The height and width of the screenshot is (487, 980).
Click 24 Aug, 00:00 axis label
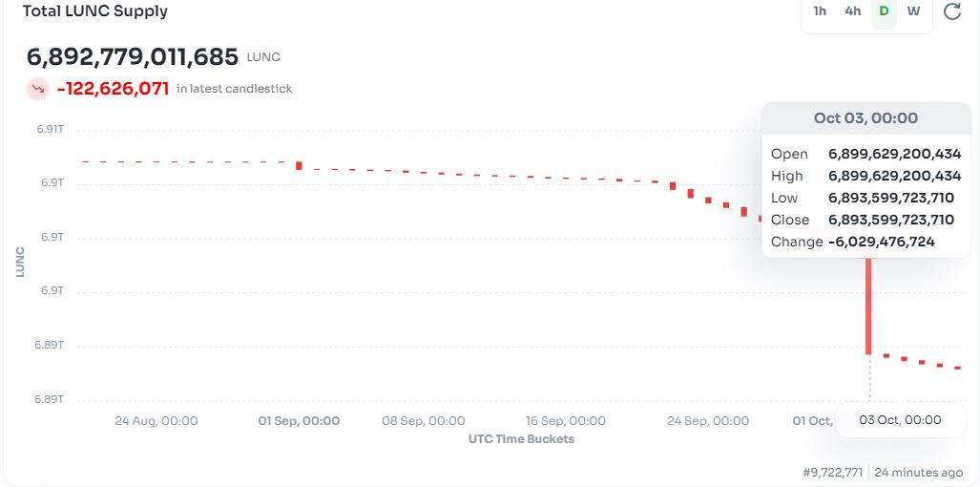point(156,420)
